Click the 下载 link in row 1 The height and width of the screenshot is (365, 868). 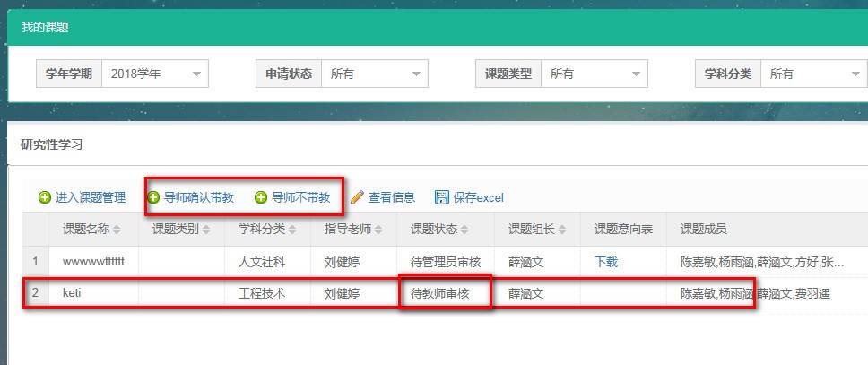tap(606, 262)
